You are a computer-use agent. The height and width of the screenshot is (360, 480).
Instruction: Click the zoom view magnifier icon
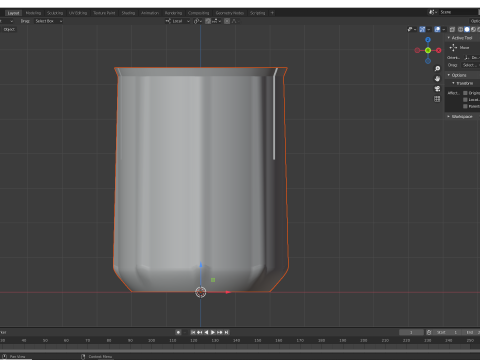click(437, 69)
